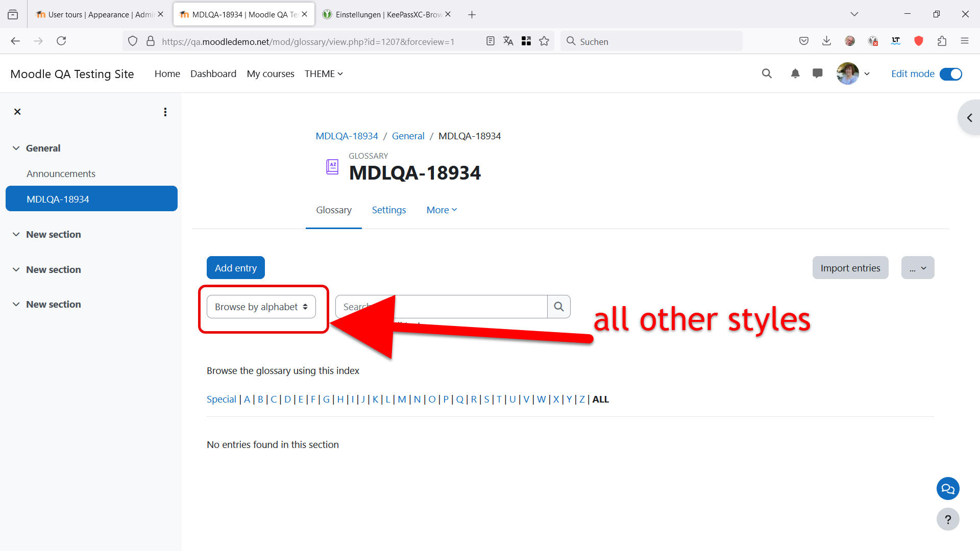Expand the THEME menu
Screen dimensions: 980x551
tap(324, 73)
